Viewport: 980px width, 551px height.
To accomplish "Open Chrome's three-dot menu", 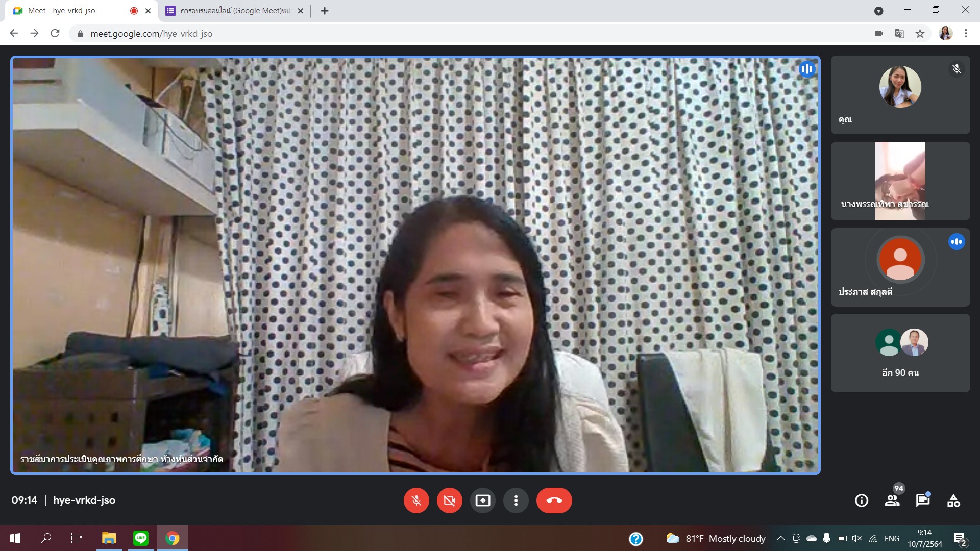I will click(966, 34).
